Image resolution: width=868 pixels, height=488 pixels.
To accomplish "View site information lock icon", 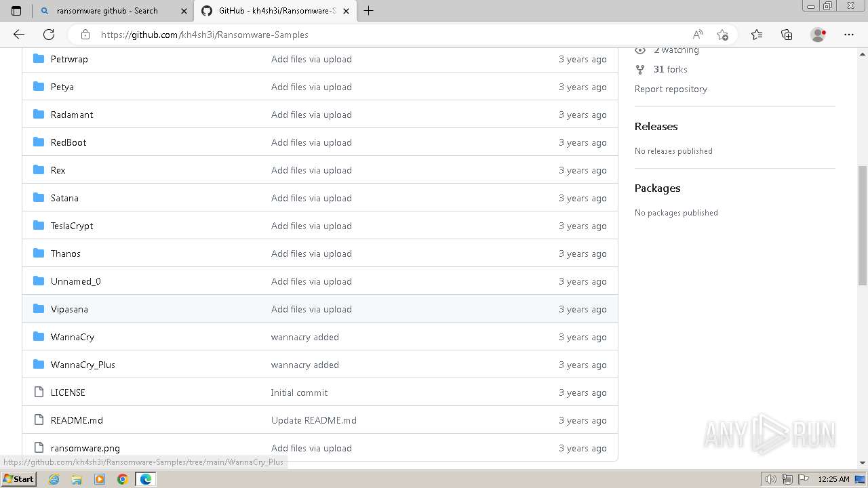I will pos(85,35).
